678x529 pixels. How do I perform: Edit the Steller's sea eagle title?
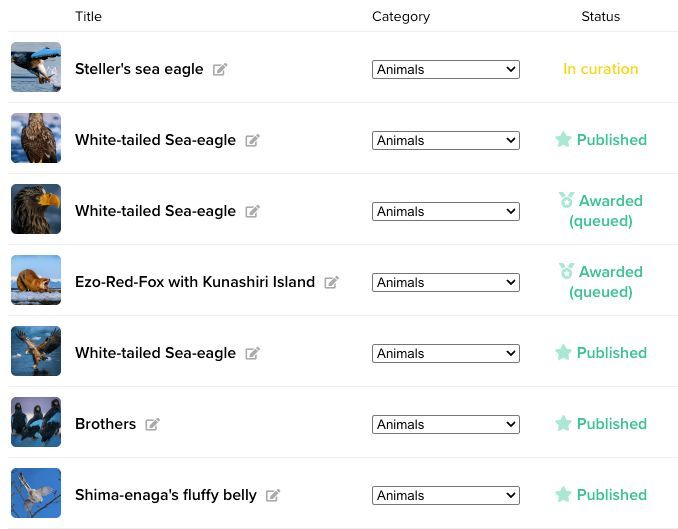click(x=220, y=69)
